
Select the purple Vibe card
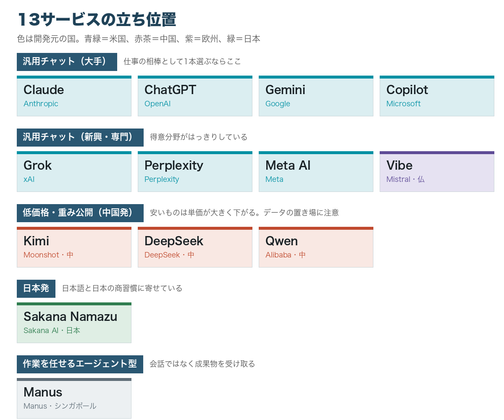click(x=437, y=171)
